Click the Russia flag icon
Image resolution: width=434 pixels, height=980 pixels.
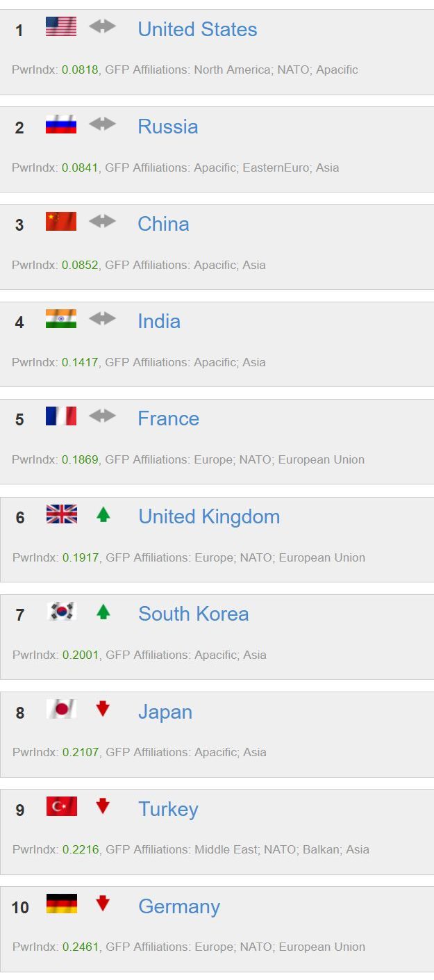(x=61, y=124)
